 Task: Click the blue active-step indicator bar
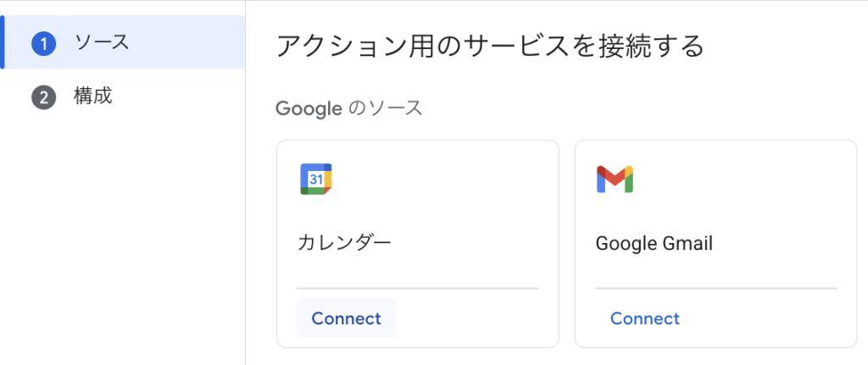point(3,42)
